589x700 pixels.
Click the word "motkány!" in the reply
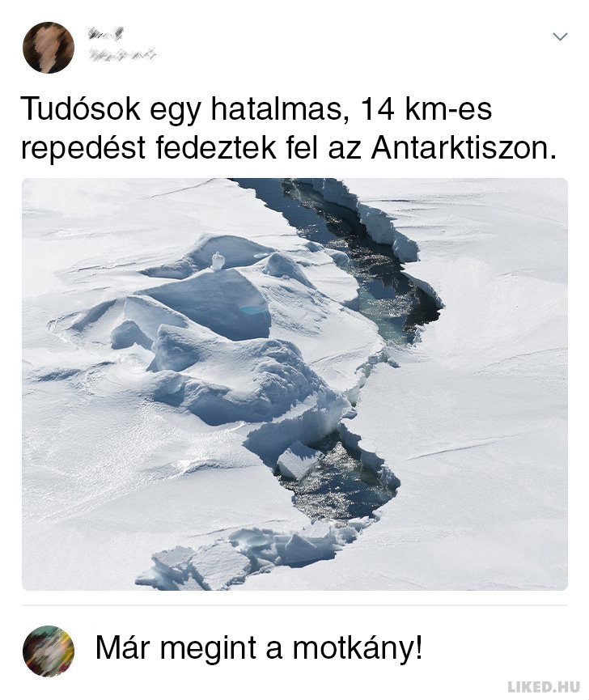(358, 648)
